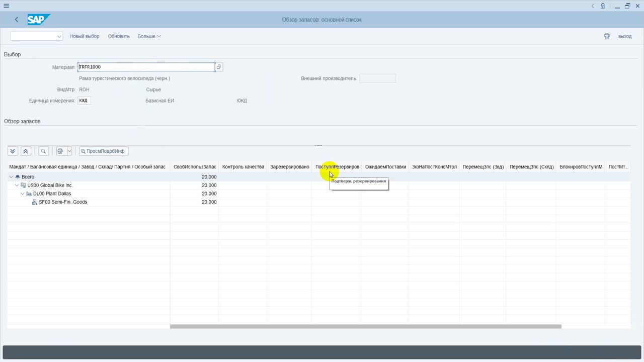This screenshot has height=362, width=644.
Task: Click the SF00 storage location icon
Action: 34,202
